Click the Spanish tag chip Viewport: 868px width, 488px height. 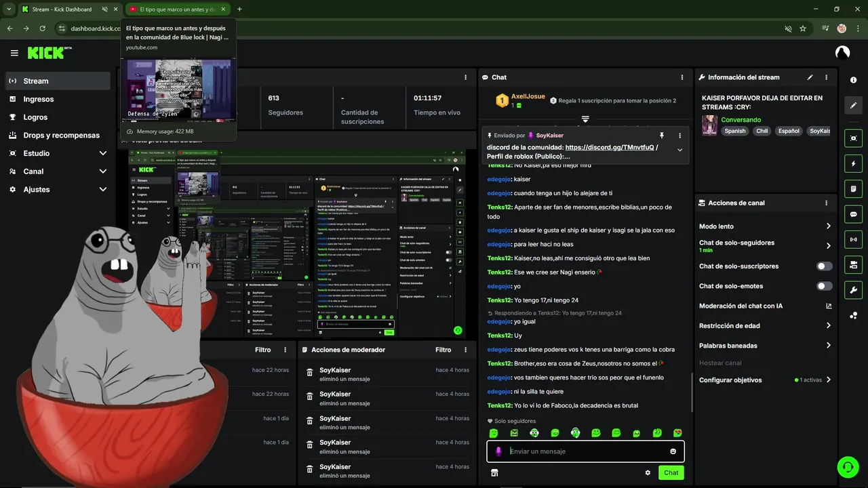click(x=734, y=131)
